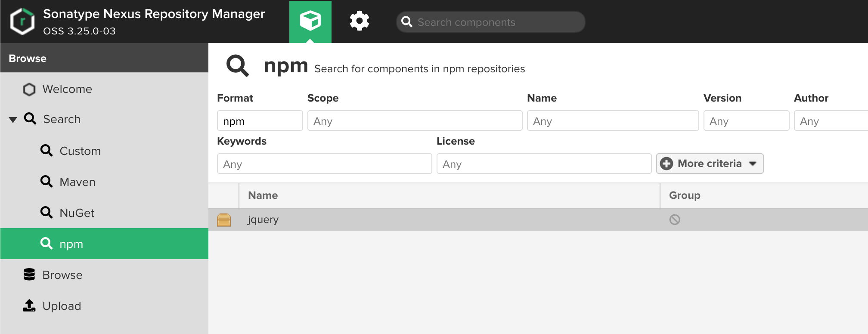Click the More criteria button
The height and width of the screenshot is (334, 868).
pos(710,164)
